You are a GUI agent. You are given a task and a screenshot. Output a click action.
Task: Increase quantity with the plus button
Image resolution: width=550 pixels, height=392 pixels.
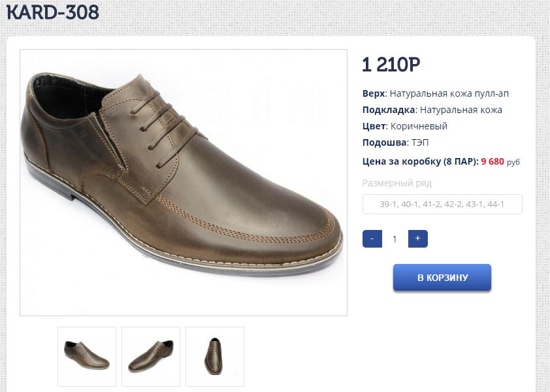tap(417, 239)
